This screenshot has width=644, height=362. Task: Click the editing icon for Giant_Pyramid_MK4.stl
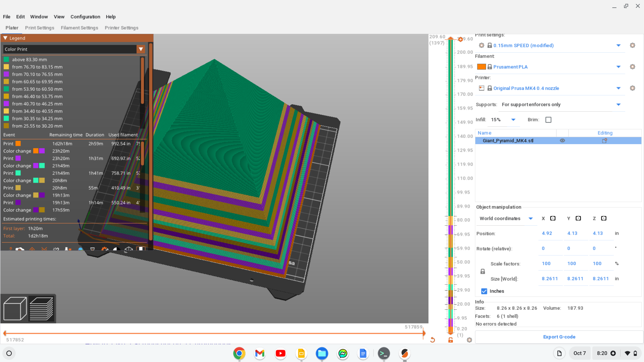[604, 141]
